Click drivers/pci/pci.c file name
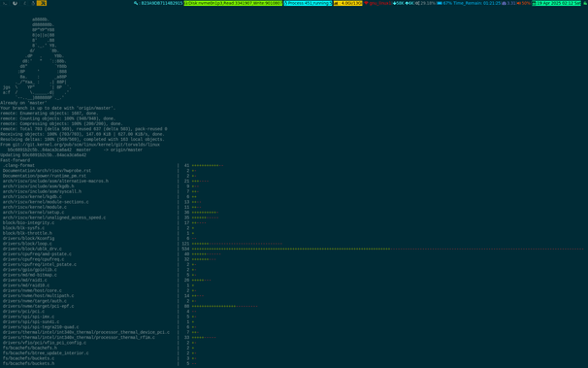 [23, 312]
